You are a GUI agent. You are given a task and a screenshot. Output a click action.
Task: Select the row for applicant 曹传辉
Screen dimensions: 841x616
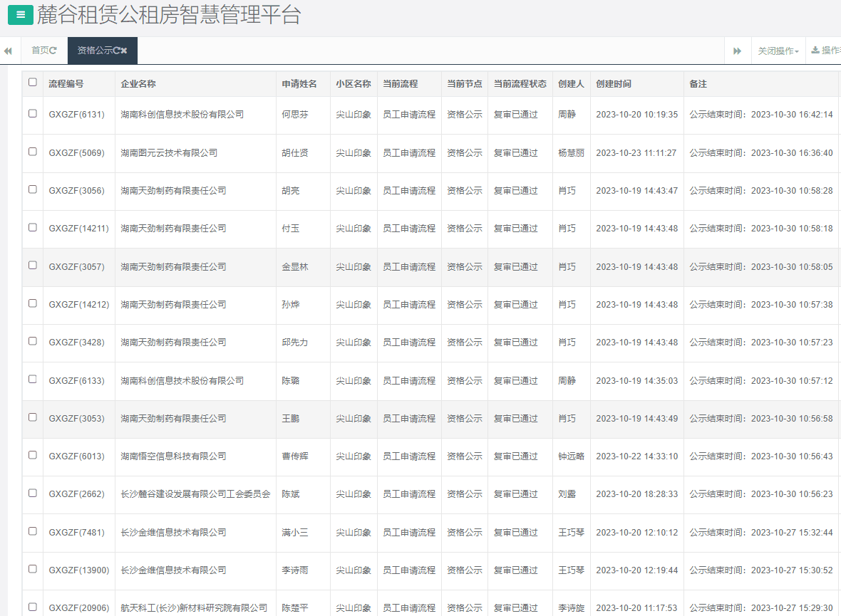tap(294, 456)
